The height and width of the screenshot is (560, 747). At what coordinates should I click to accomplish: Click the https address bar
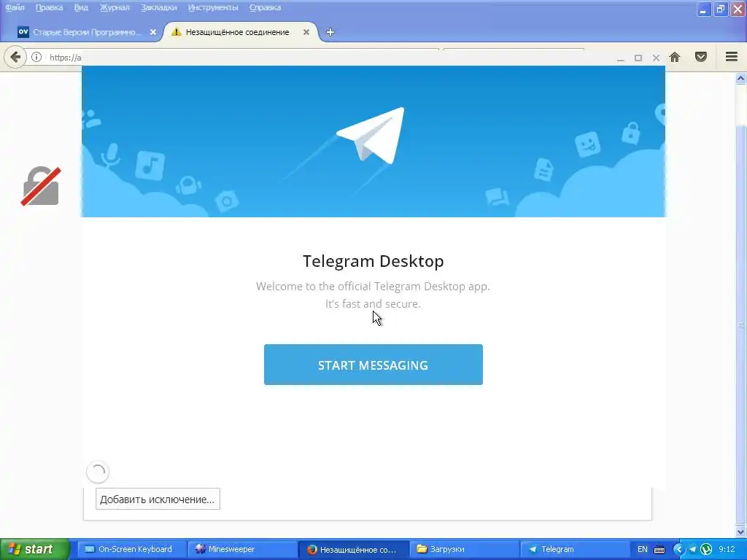tap(65, 58)
